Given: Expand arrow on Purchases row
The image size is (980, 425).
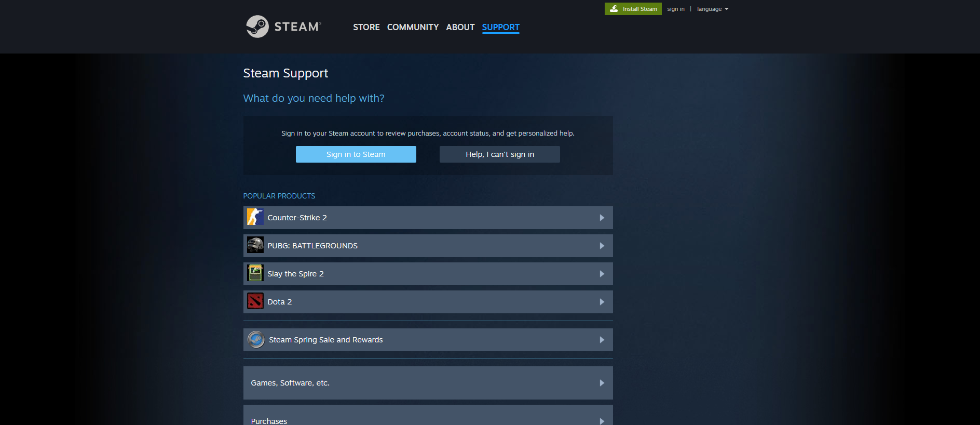Looking at the screenshot, I should click(602, 421).
